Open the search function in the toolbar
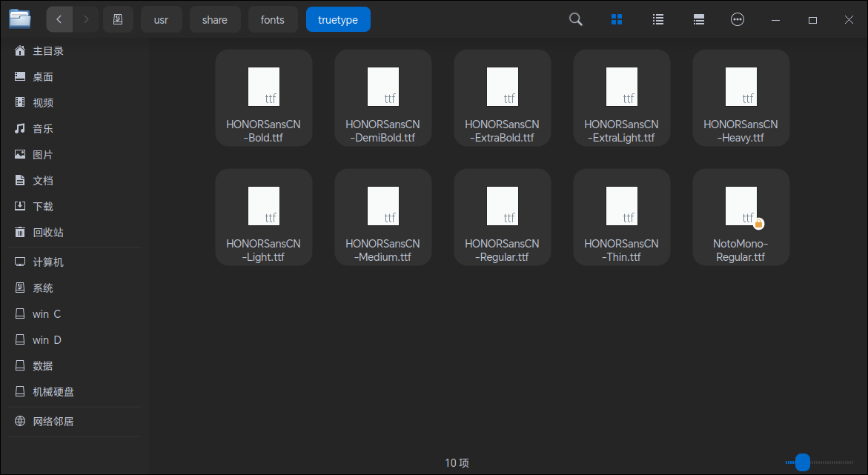 pyautogui.click(x=575, y=19)
